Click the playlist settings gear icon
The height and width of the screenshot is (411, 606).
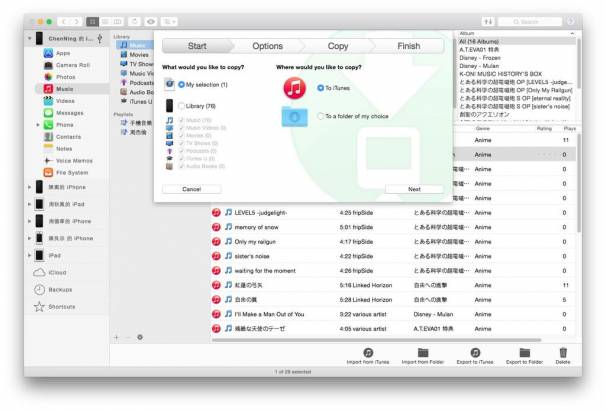pos(140,337)
